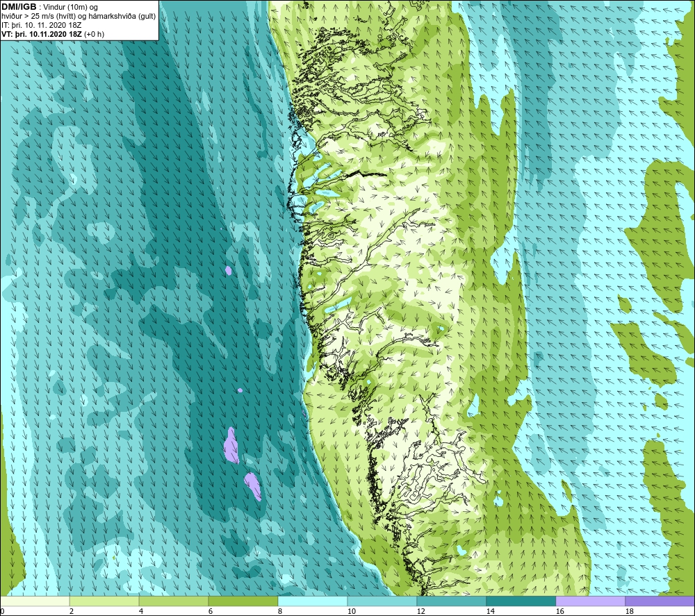Click the legend label '6'
695x616 pixels.
coord(210,611)
